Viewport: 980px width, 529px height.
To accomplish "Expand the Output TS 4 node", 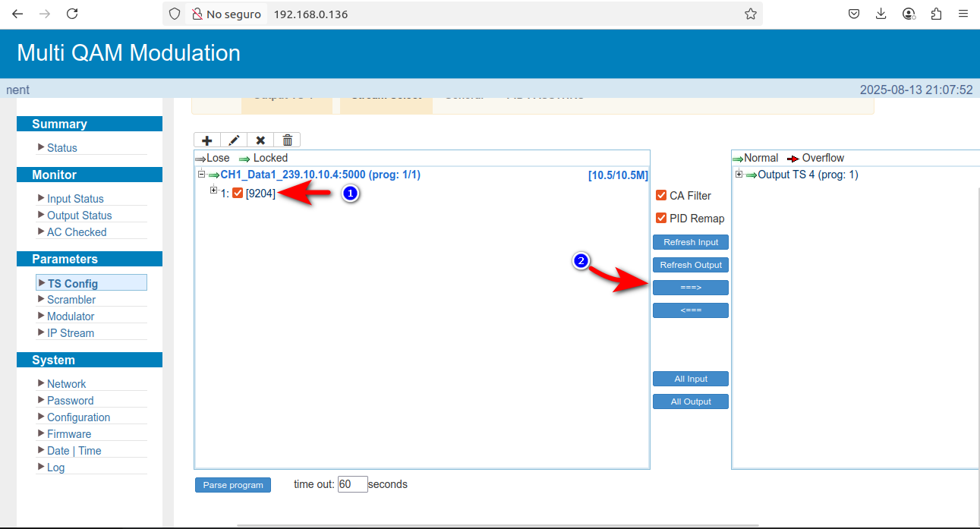I will pyautogui.click(x=739, y=175).
